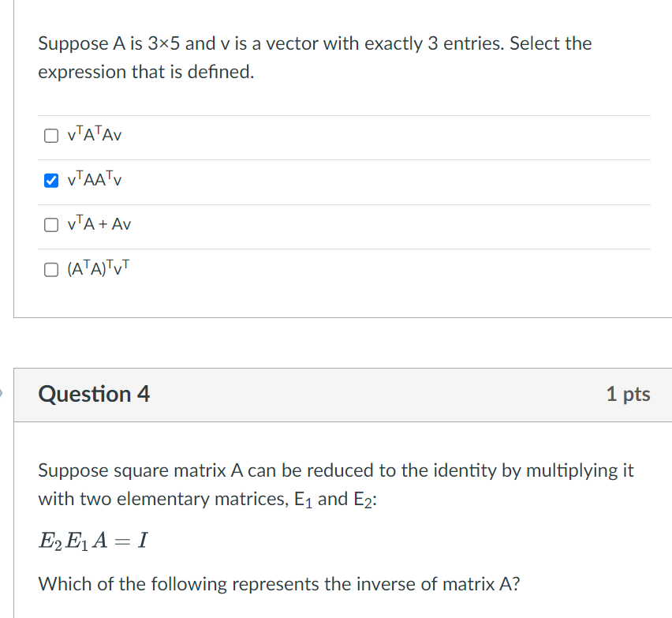Click the first answer option row

tap(339, 135)
